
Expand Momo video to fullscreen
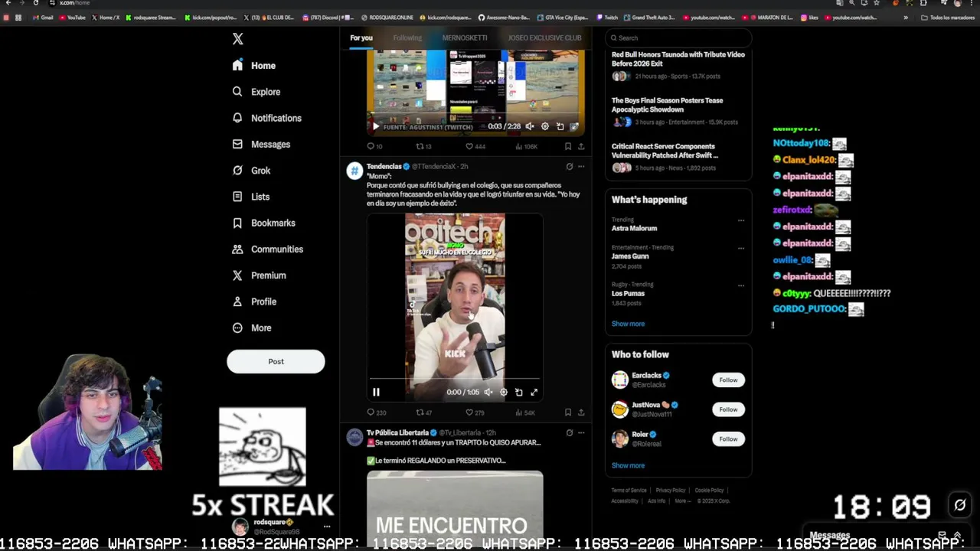pos(534,392)
